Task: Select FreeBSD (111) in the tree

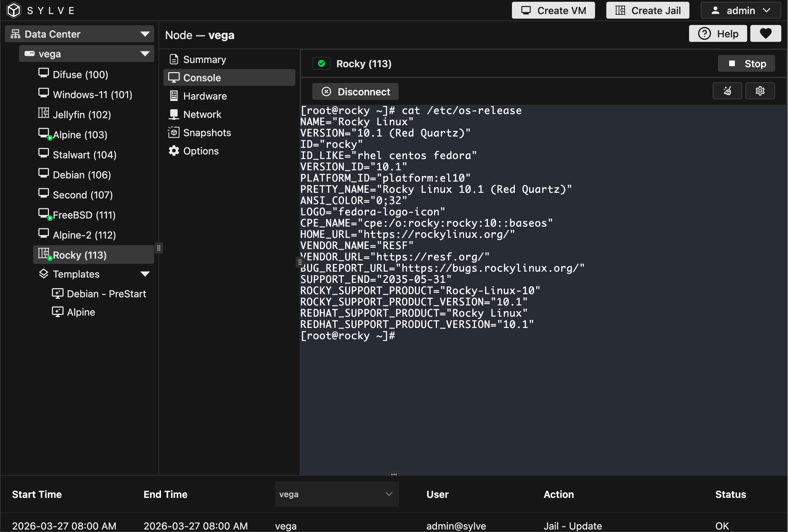Action: (94, 215)
